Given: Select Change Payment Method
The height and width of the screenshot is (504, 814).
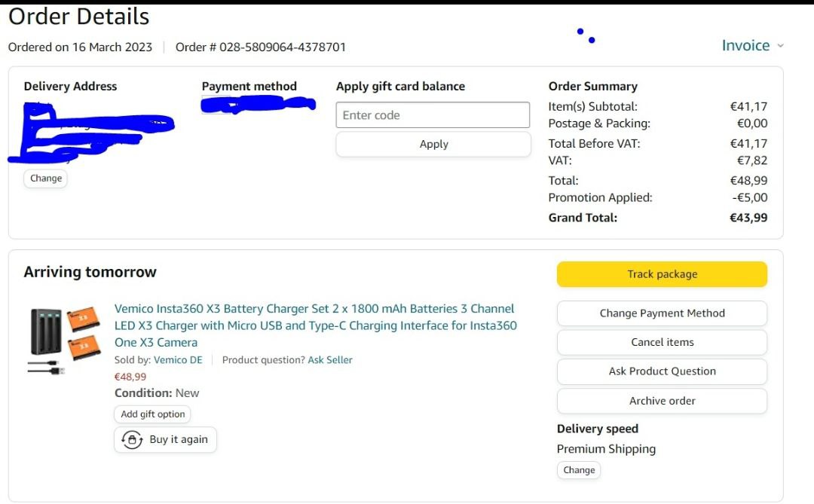Looking at the screenshot, I should [662, 313].
